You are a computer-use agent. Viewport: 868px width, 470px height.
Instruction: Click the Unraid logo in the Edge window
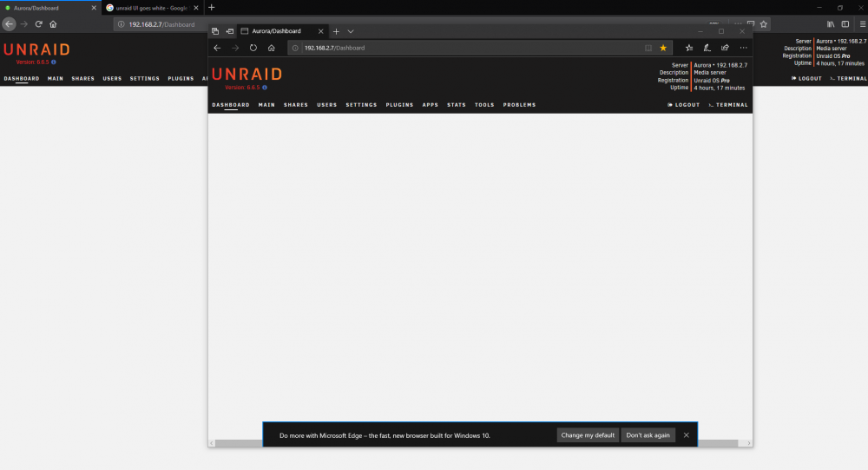(247, 74)
